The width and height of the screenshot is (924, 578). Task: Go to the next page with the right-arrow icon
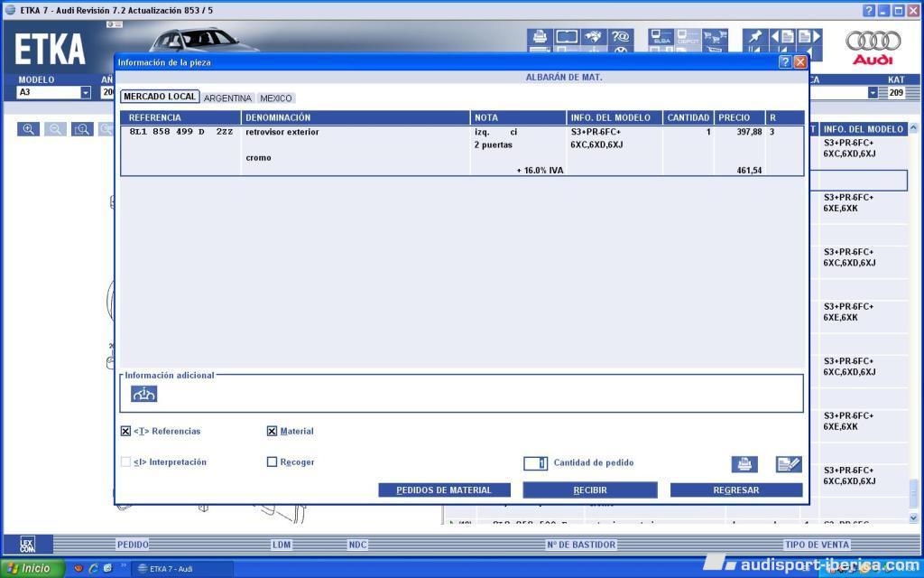click(809, 36)
